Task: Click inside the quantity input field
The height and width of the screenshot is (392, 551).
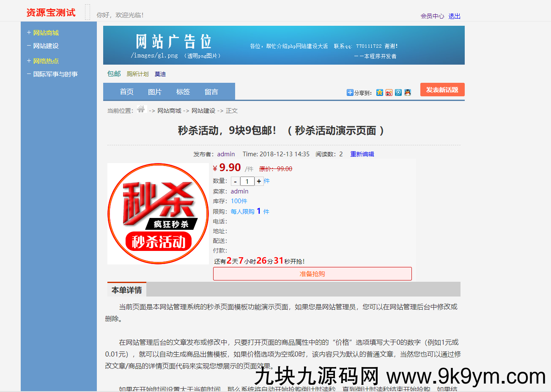Action: tap(247, 181)
